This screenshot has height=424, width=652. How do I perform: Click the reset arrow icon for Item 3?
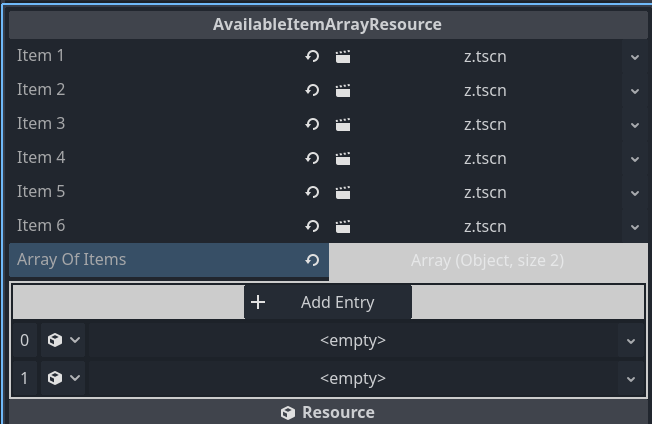tap(312, 124)
